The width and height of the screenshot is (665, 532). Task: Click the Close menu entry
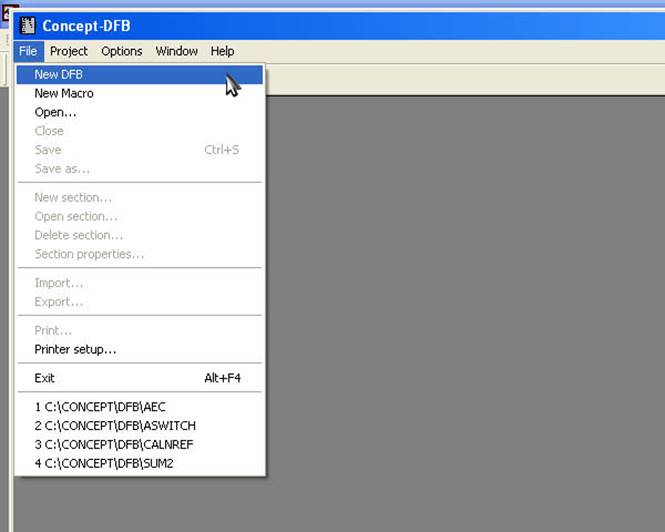[140, 131]
